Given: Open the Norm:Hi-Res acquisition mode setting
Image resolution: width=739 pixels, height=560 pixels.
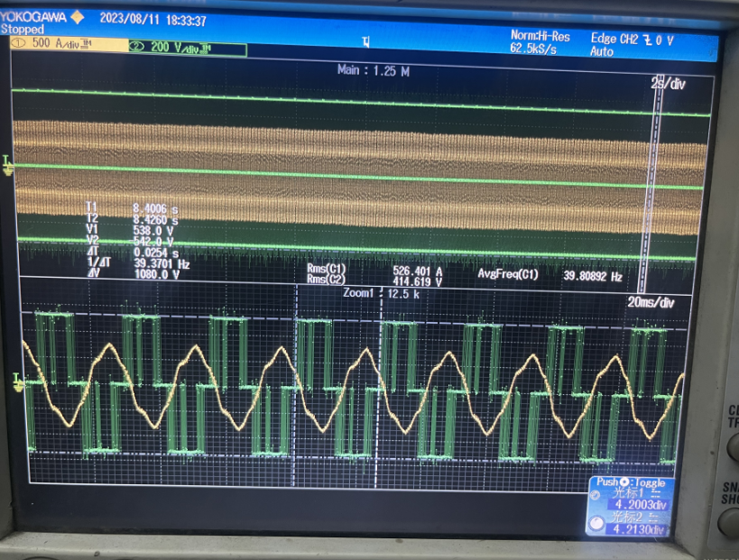Looking at the screenshot, I should click(540, 36).
